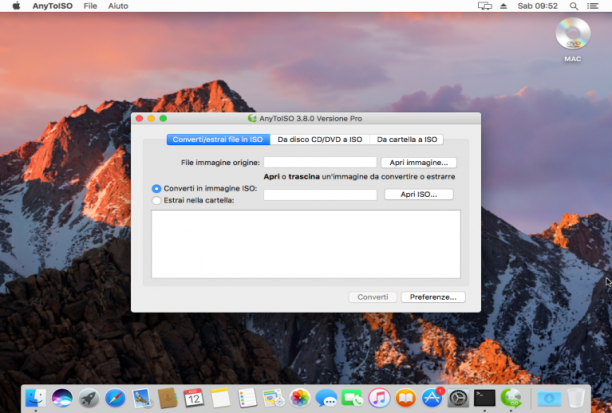Screen dimensions: 612x413
Task: Close the AnyToISO window with the red button
Action: coord(139,118)
